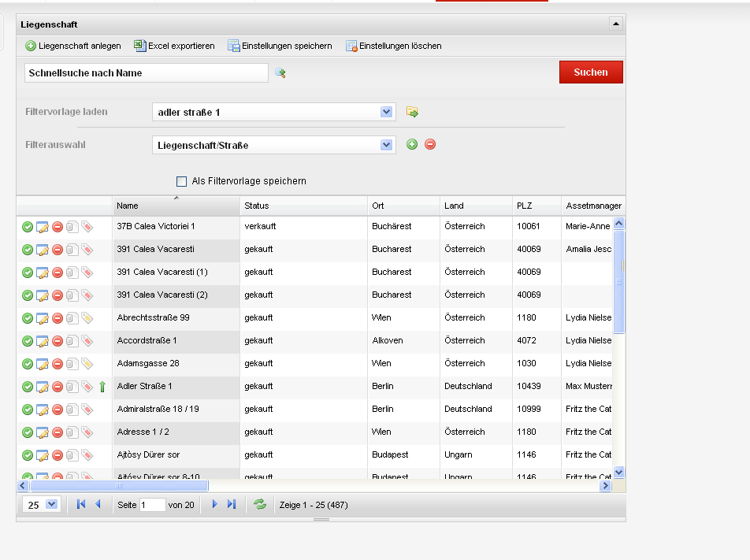750x560 pixels.
Task: Refresh the table with the green refresh icon
Action: (260, 504)
